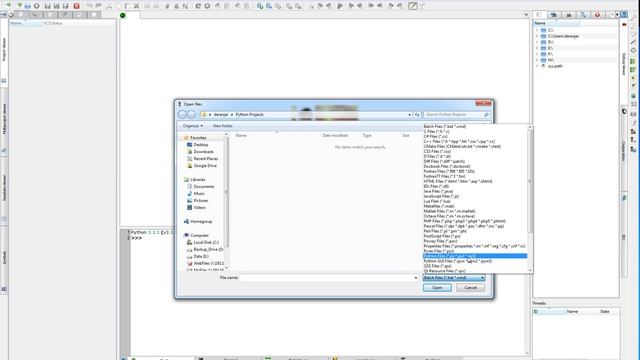This screenshot has height=360, width=640.
Task: Click the Favorites heading in navigation pane
Action: point(198,138)
